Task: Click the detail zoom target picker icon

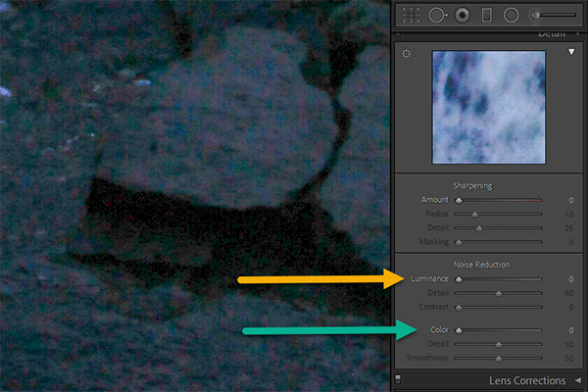Action: tap(408, 53)
